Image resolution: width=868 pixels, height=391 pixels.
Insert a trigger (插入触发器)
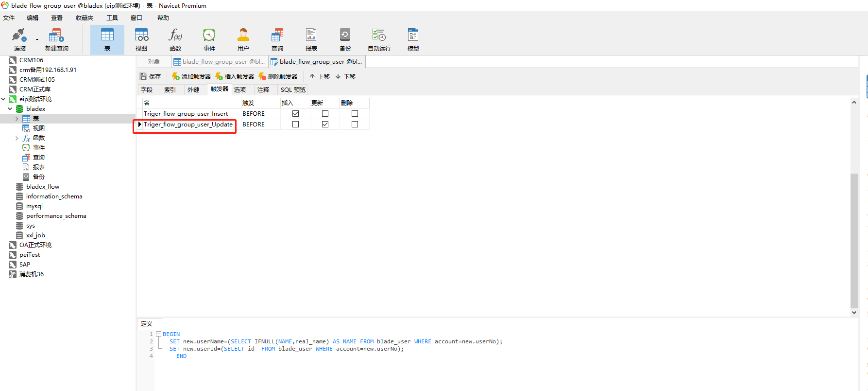click(x=235, y=76)
